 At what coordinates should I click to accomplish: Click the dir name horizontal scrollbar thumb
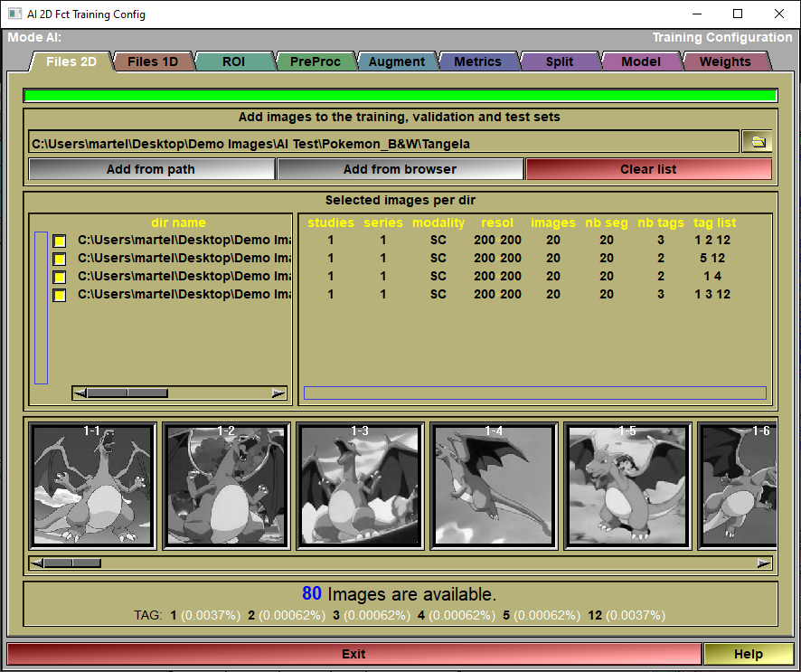tap(127, 393)
